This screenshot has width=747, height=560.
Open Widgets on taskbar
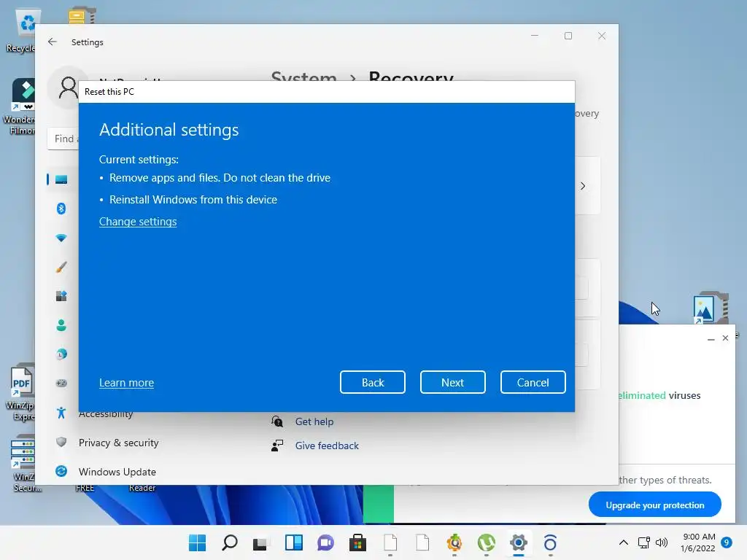(x=293, y=542)
